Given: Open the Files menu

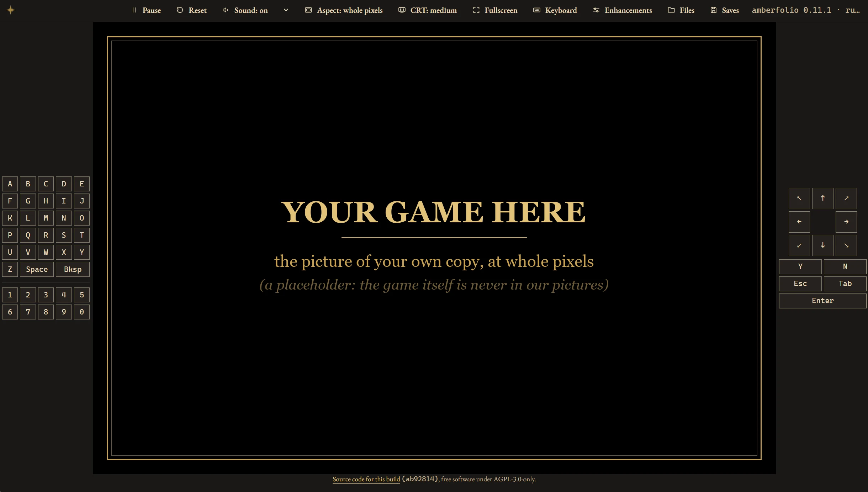Looking at the screenshot, I should point(681,10).
